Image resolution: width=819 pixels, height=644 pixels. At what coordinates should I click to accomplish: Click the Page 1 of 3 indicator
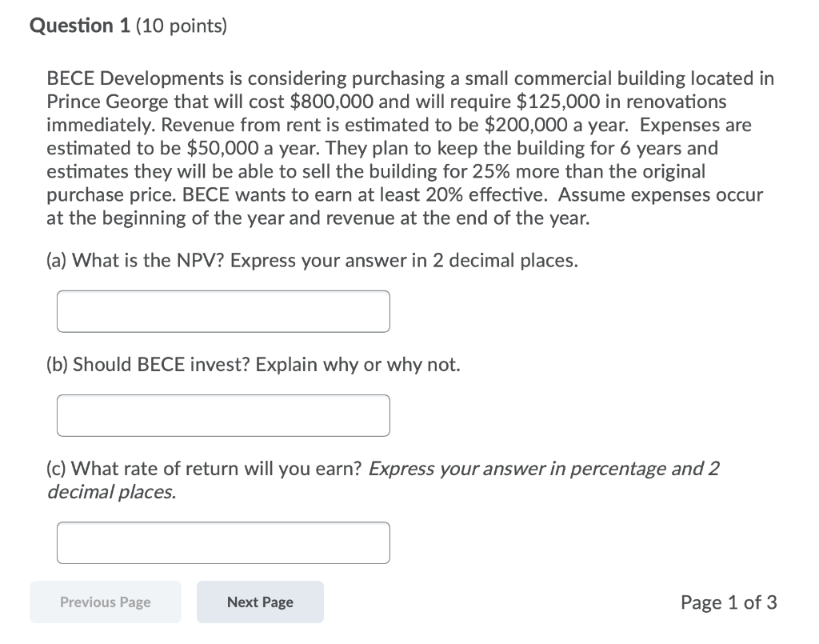point(729,602)
